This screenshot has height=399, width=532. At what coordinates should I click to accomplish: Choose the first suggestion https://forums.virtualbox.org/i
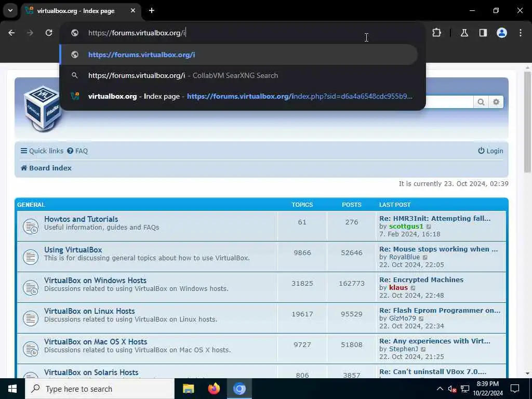(x=238, y=55)
